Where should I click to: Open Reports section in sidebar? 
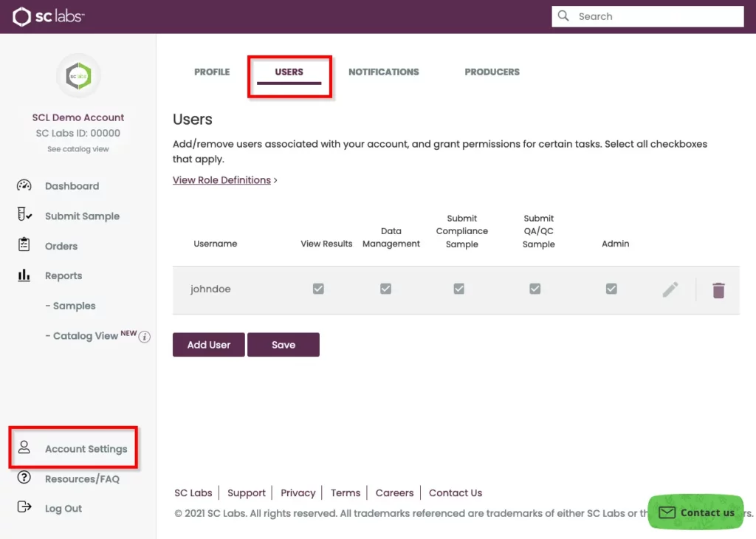[63, 275]
